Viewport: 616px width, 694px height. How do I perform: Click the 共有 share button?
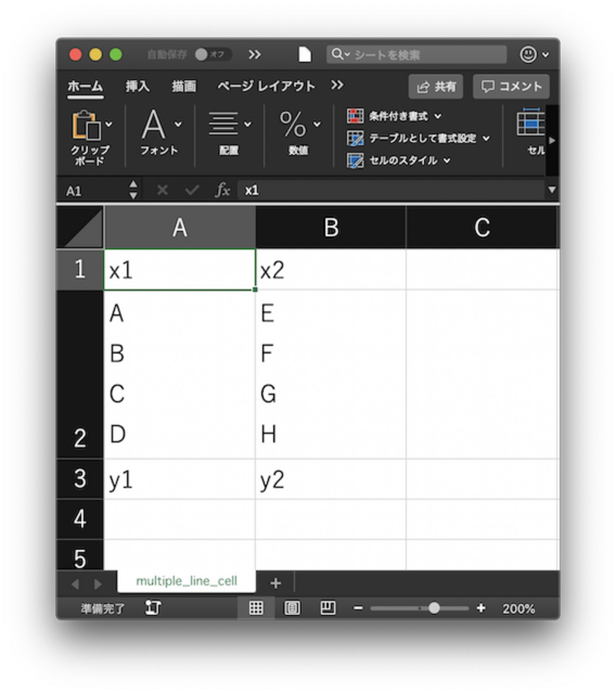point(435,87)
